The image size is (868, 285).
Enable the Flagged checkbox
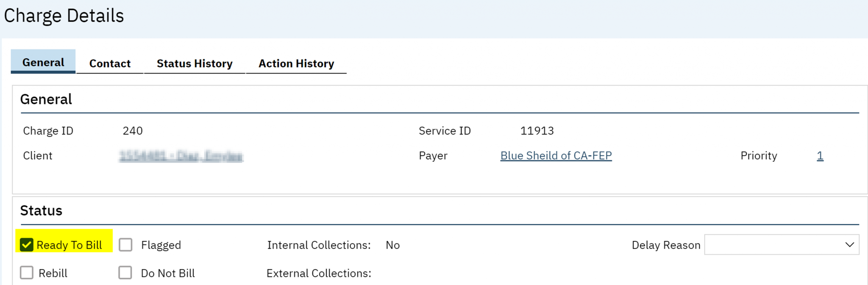tap(125, 245)
